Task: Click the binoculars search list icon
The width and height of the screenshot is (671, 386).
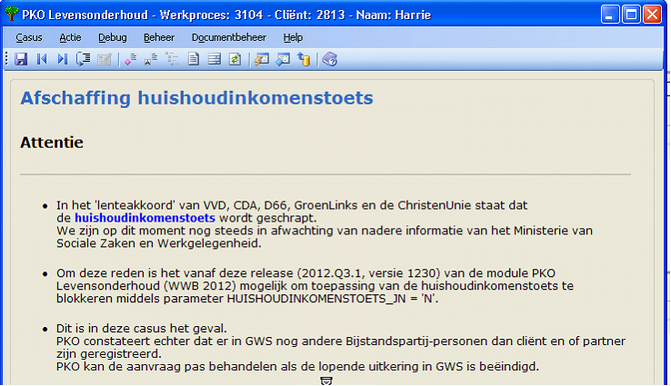Action: coord(151,59)
